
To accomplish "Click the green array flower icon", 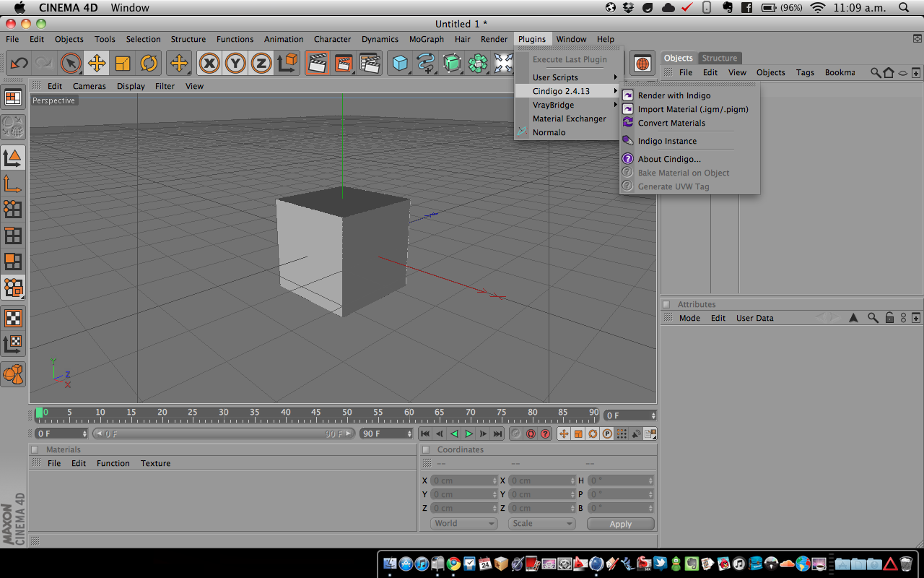I will (478, 64).
